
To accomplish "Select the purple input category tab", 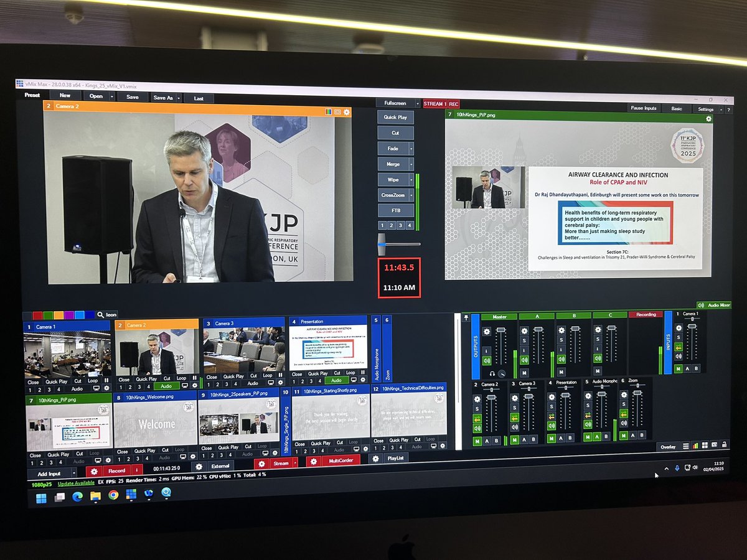I will [x=69, y=315].
